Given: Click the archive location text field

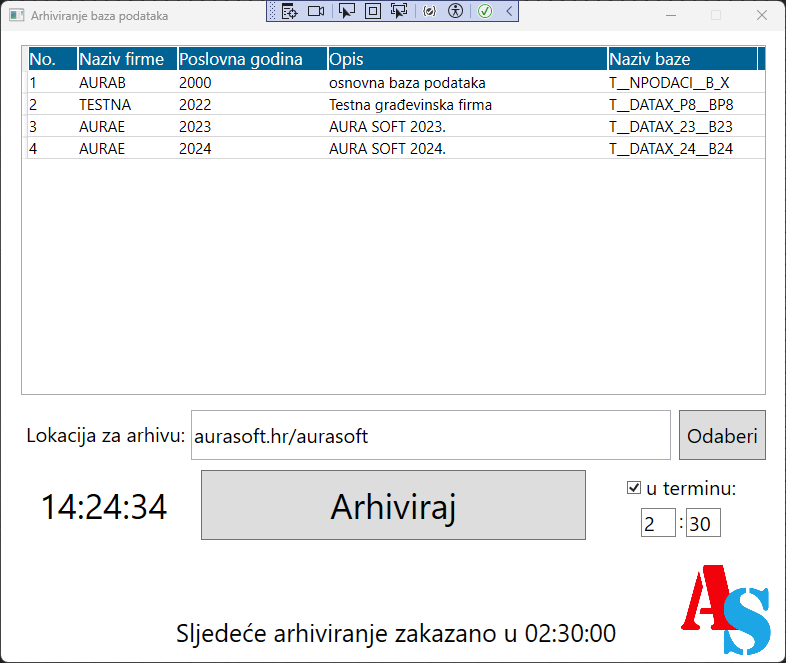Looking at the screenshot, I should pos(430,436).
